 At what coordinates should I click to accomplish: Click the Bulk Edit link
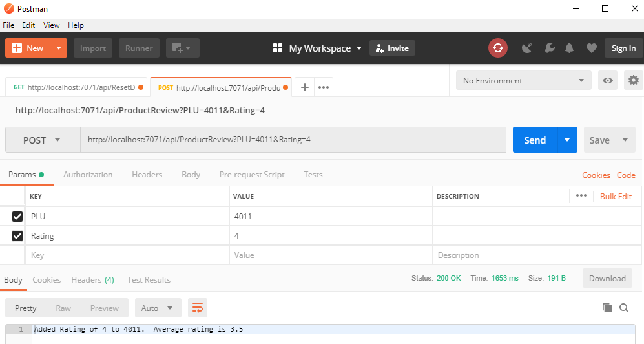[x=616, y=196]
